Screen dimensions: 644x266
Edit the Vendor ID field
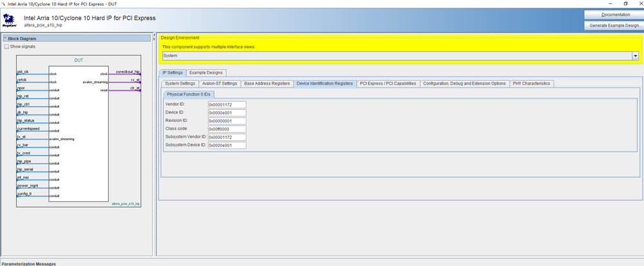tap(227, 105)
